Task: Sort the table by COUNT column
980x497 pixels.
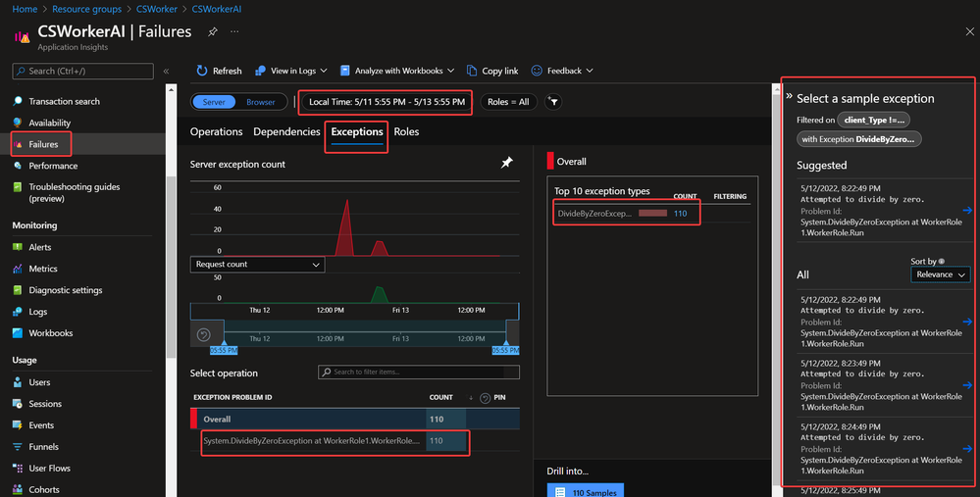Action: click(x=441, y=397)
